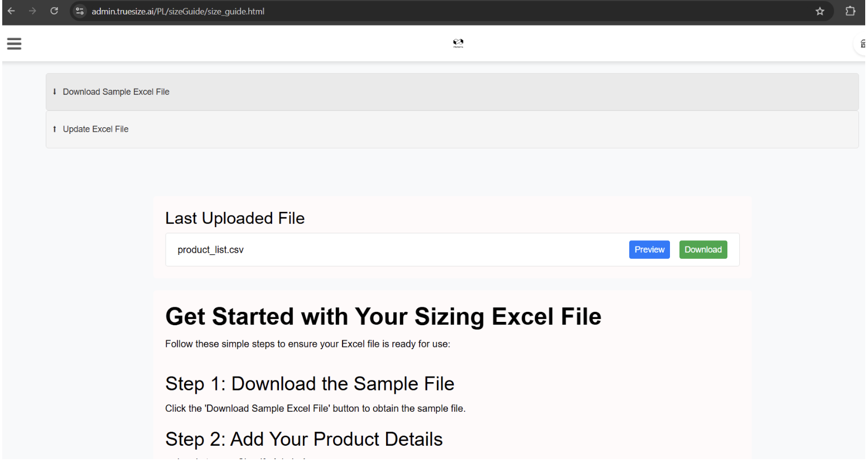Click the TrueSize logo in header
This screenshot has width=868, height=463.
click(458, 43)
